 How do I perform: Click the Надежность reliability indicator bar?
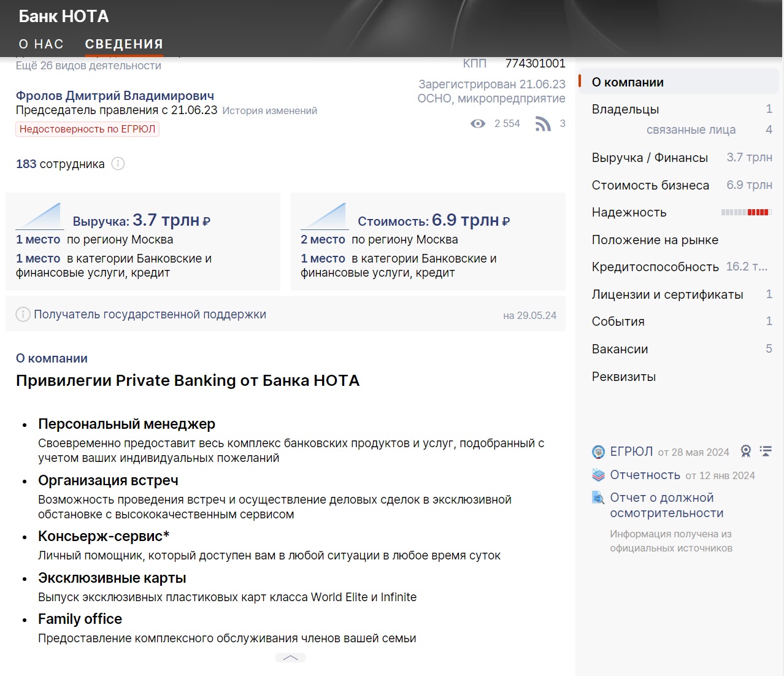pyautogui.click(x=746, y=212)
